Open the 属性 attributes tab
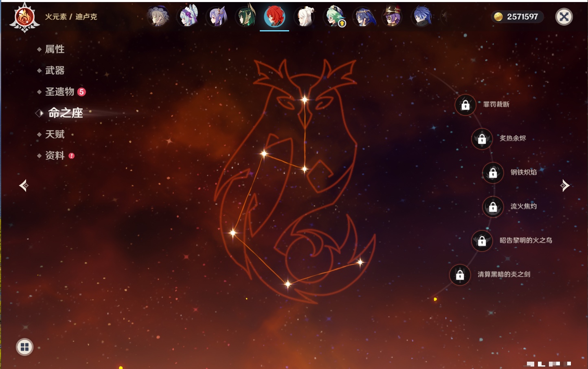Screen dimensions: 588x369 (x=55, y=49)
